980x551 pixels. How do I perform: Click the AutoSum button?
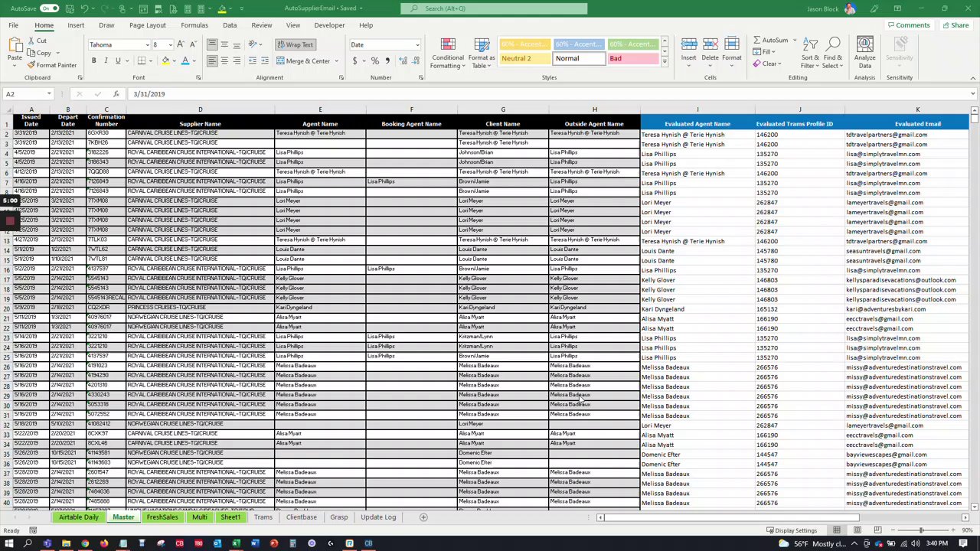pyautogui.click(x=770, y=41)
